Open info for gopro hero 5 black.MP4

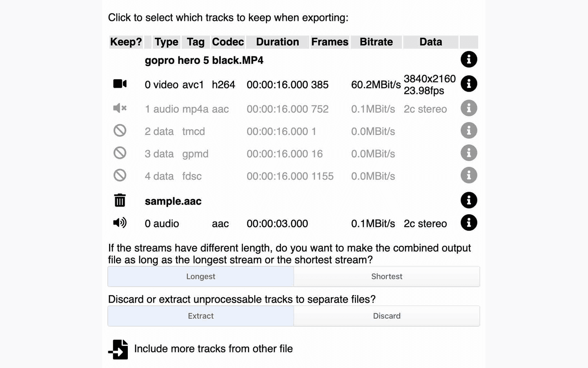tap(469, 59)
